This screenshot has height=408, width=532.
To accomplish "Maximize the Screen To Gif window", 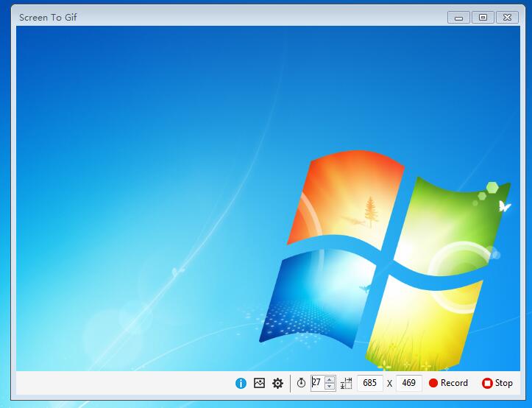I will coord(483,18).
